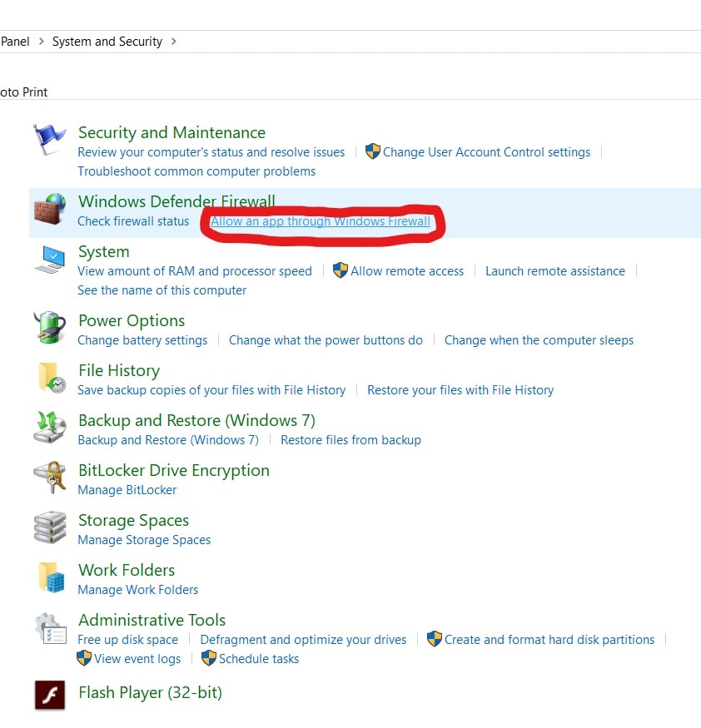Click the Security and Maintenance flag icon
Screen dimensions: 701x728
(x=49, y=139)
